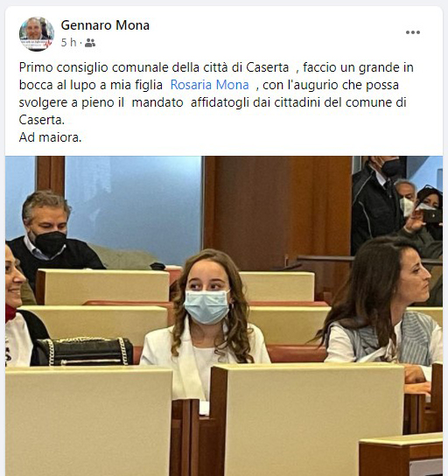Screen dimensions: 448x476
Task: Open the council chamber photo in viewer
Action: click(224, 316)
